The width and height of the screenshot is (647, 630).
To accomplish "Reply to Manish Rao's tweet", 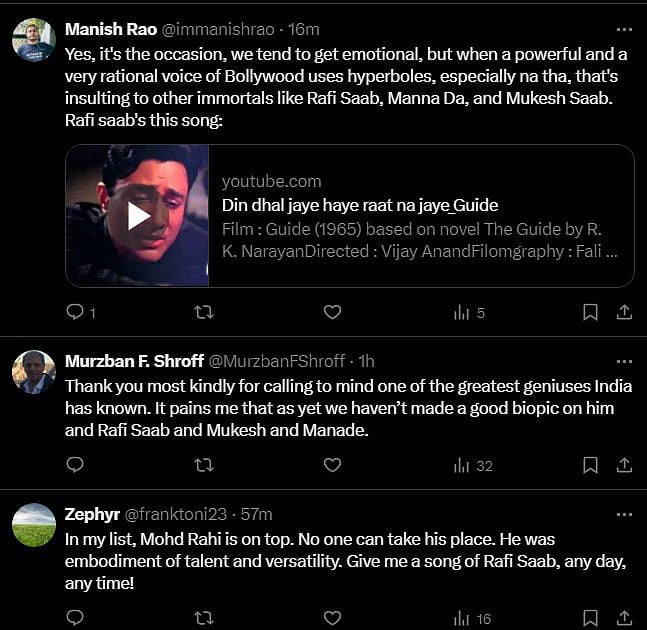I will click(x=75, y=312).
